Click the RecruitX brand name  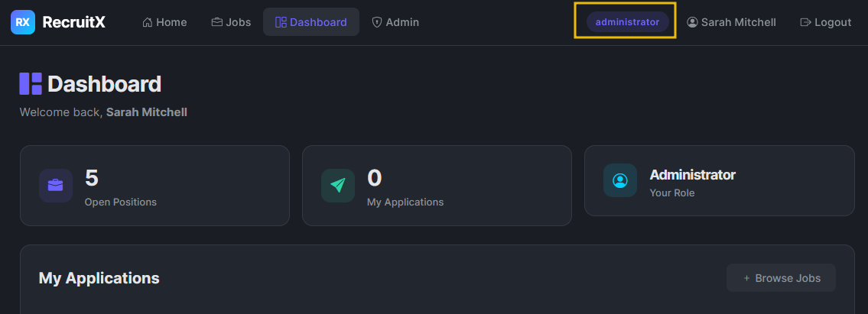tap(73, 22)
